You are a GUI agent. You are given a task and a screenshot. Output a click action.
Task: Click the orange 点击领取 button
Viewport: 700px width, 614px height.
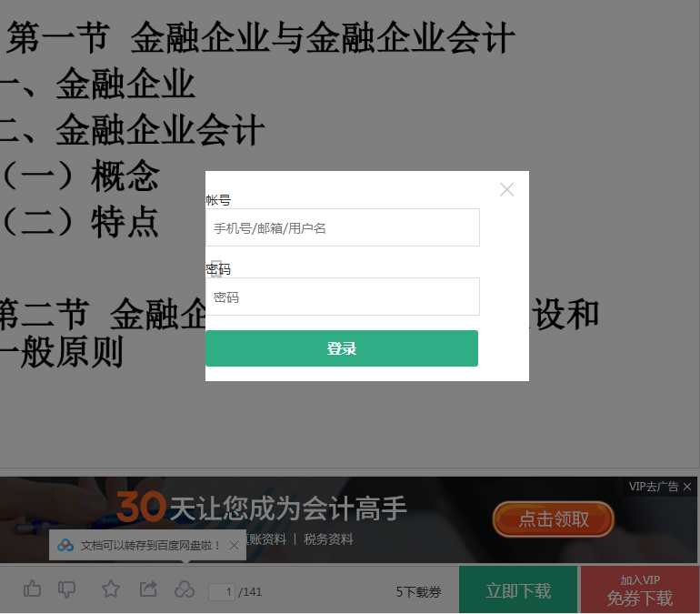click(554, 518)
